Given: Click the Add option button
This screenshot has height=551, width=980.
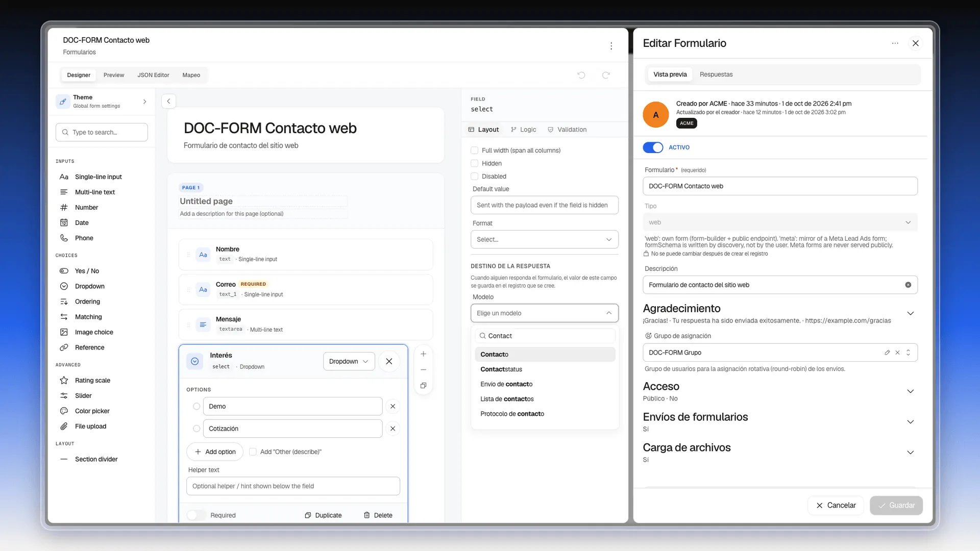Looking at the screenshot, I should [215, 452].
